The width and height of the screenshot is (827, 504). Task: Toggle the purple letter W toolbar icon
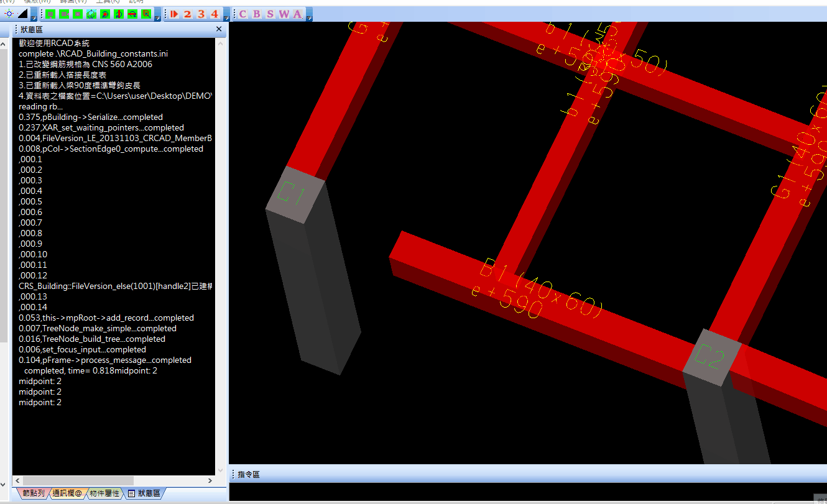[284, 14]
